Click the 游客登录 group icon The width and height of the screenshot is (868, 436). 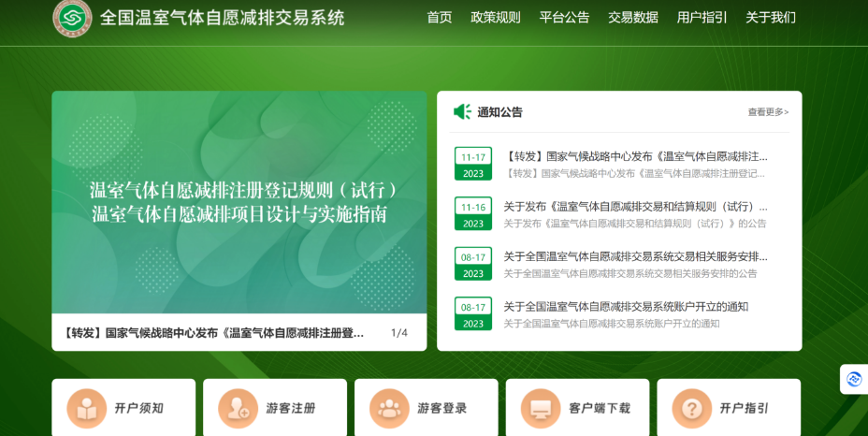(x=389, y=409)
